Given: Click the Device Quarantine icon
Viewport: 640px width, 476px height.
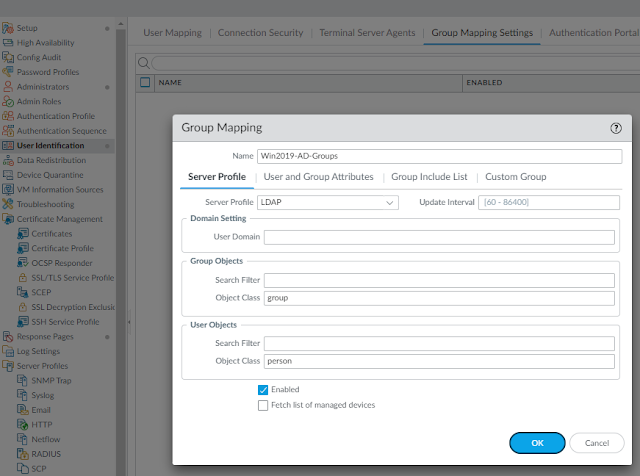Looking at the screenshot, I should click(x=8, y=175).
